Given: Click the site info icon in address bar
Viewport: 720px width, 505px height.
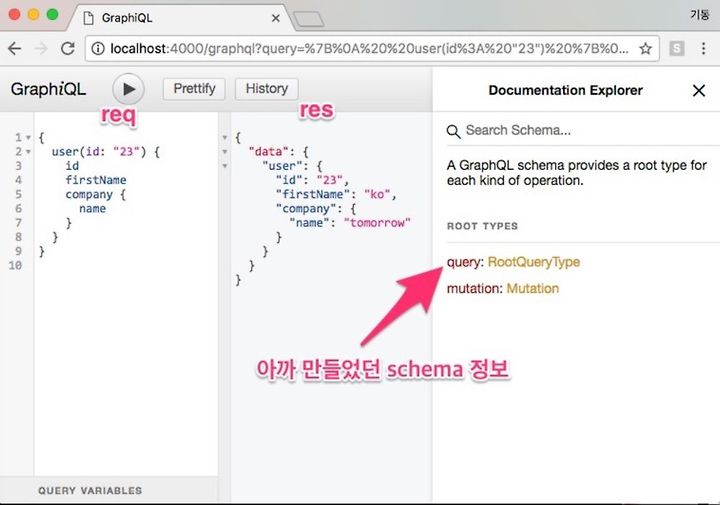Looking at the screenshot, I should click(x=98, y=48).
